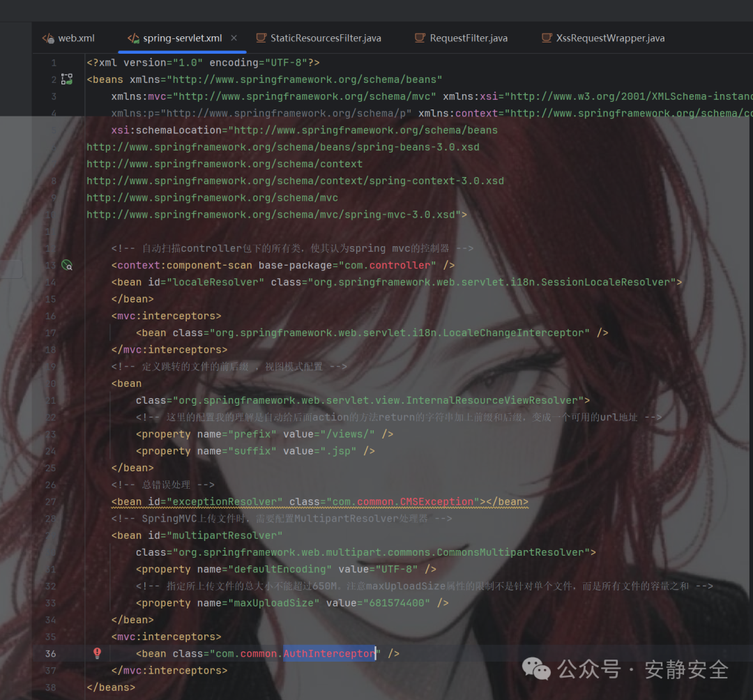This screenshot has width=753, height=700.
Task: Close the spring-servlet.xml tab
Action: (234, 38)
